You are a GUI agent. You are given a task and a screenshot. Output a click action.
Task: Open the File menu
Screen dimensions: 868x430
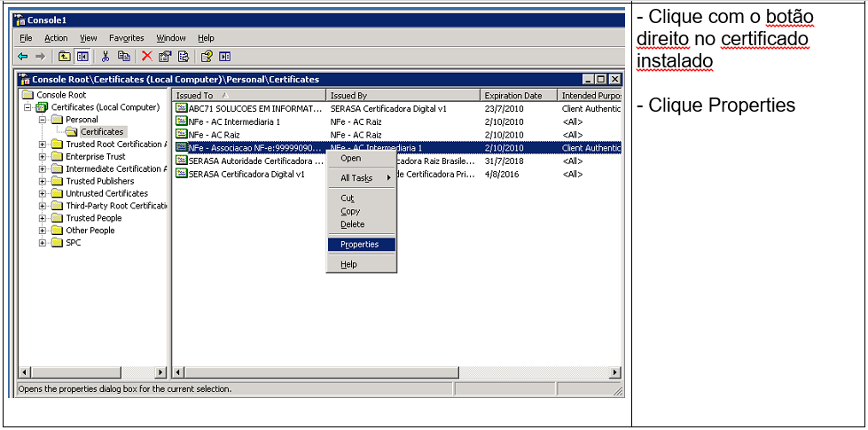click(26, 38)
